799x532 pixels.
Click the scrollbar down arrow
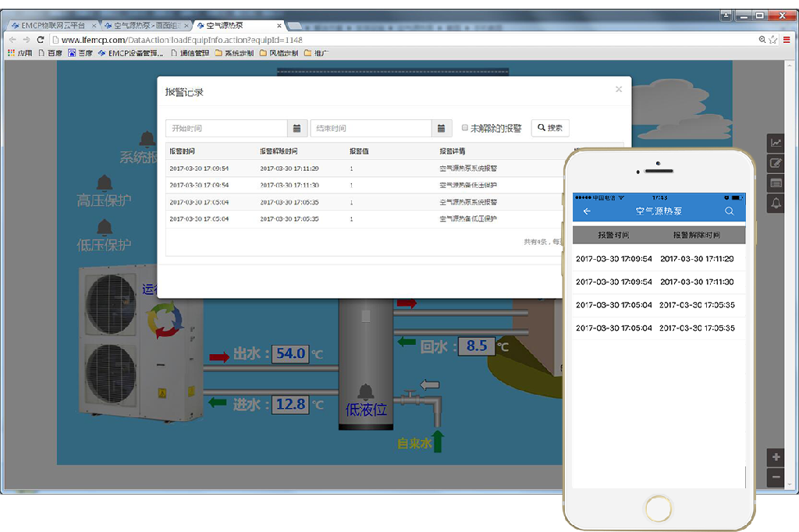[790, 484]
